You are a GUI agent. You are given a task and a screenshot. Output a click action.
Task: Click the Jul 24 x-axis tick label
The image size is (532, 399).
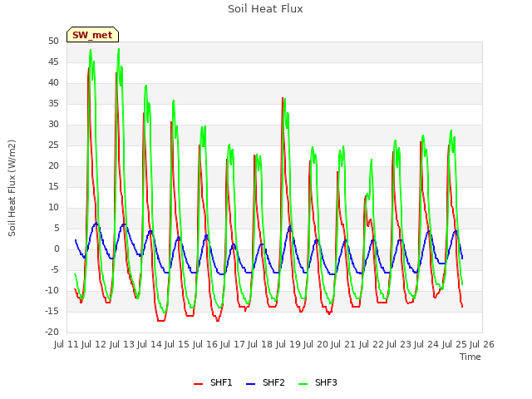click(426, 344)
